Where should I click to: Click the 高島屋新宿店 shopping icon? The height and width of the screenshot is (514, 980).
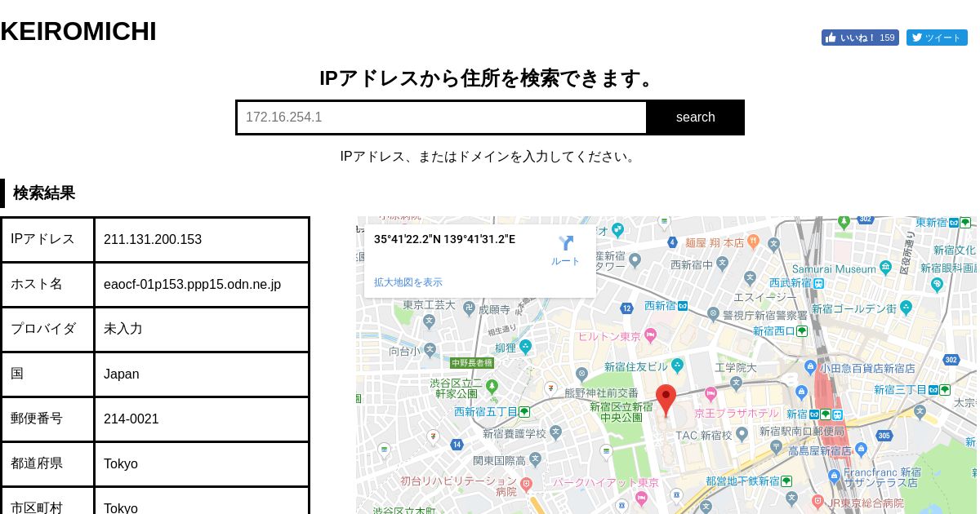[x=860, y=450]
